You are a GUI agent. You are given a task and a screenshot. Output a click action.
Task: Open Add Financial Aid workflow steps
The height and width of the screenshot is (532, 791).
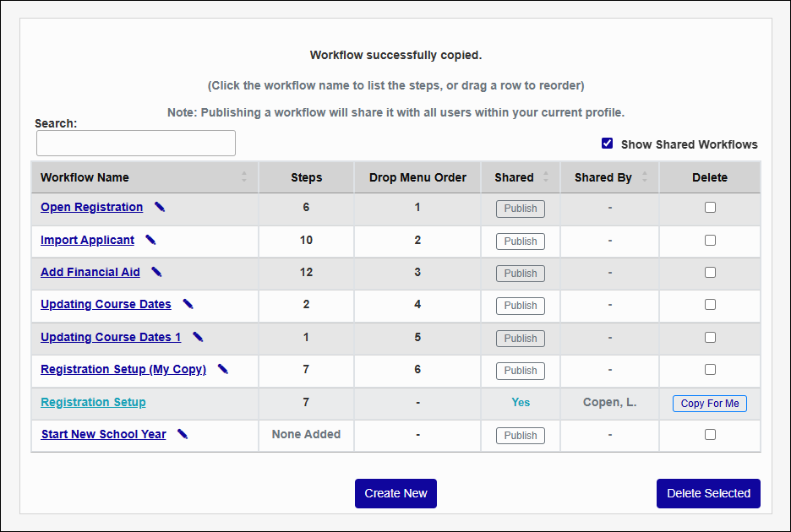90,272
